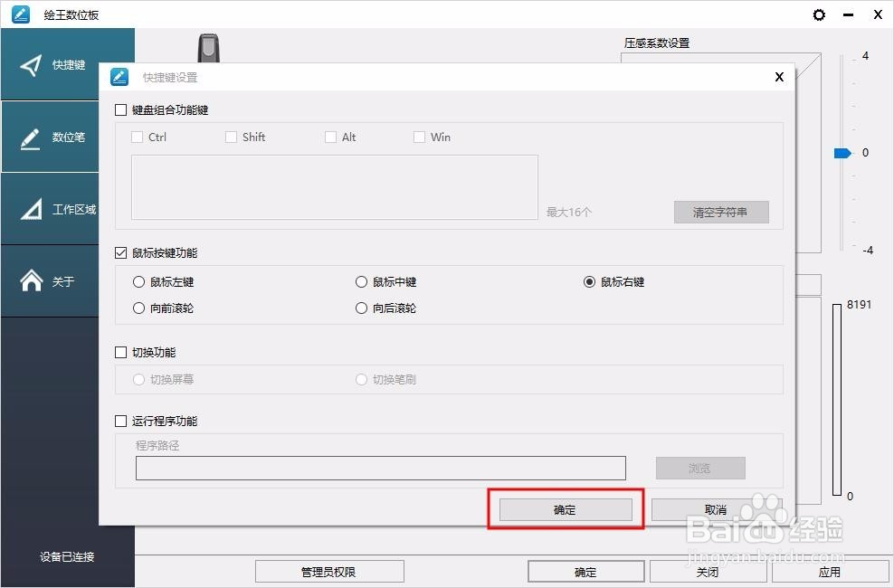
Task: Open the 管理员权限 settings
Action: tap(329, 571)
